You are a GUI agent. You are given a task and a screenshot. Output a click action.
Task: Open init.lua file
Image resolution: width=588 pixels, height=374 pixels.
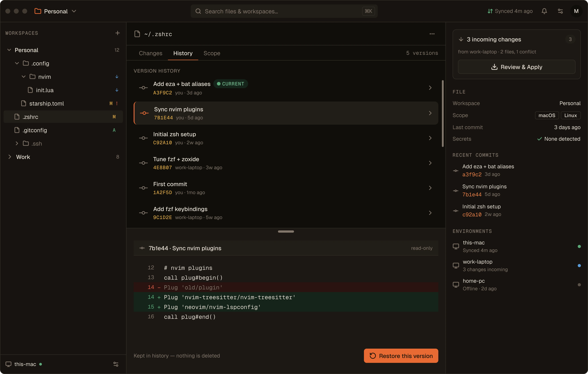pos(63,90)
